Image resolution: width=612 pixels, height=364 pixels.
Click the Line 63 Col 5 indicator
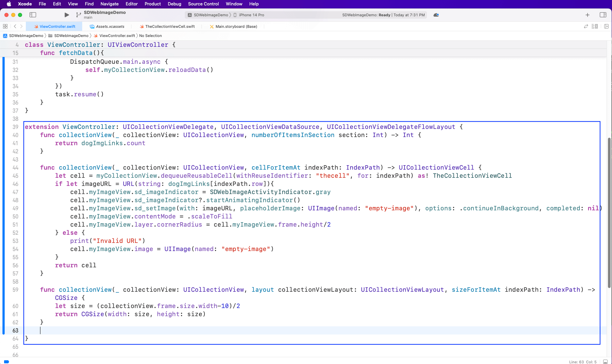(x=582, y=362)
